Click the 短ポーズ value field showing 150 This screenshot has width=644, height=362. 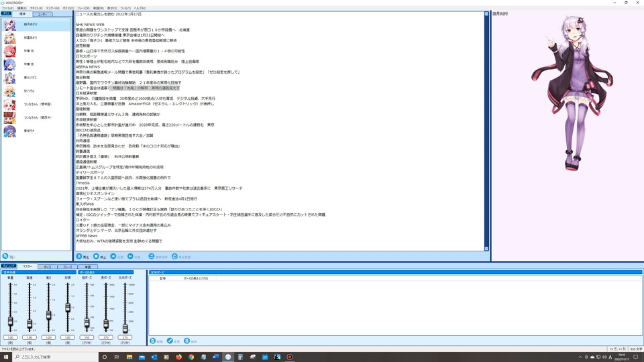(x=87, y=337)
